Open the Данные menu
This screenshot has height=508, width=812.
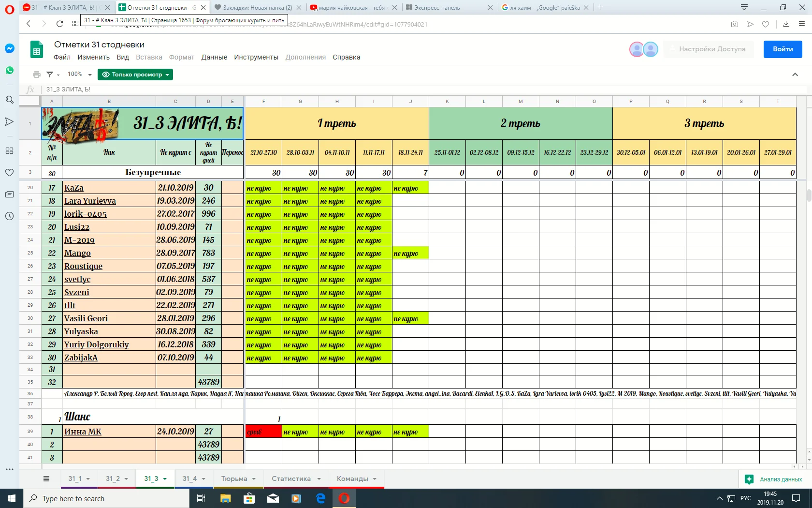(214, 57)
